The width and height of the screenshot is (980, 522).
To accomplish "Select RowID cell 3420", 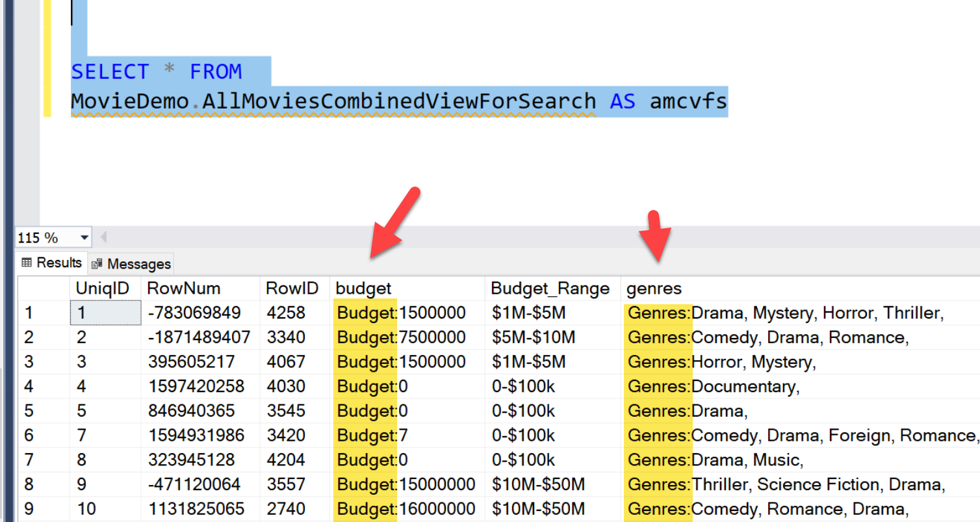I will tap(294, 435).
